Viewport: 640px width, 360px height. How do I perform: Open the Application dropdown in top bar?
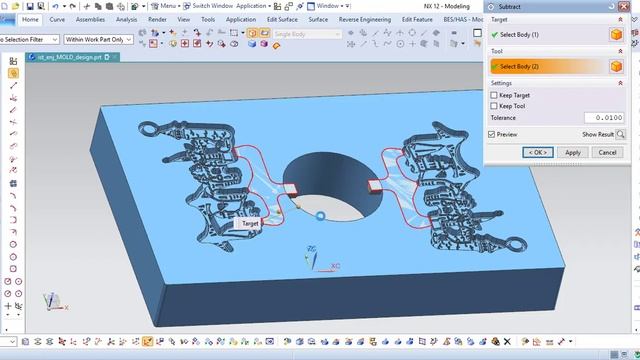(x=253, y=6)
